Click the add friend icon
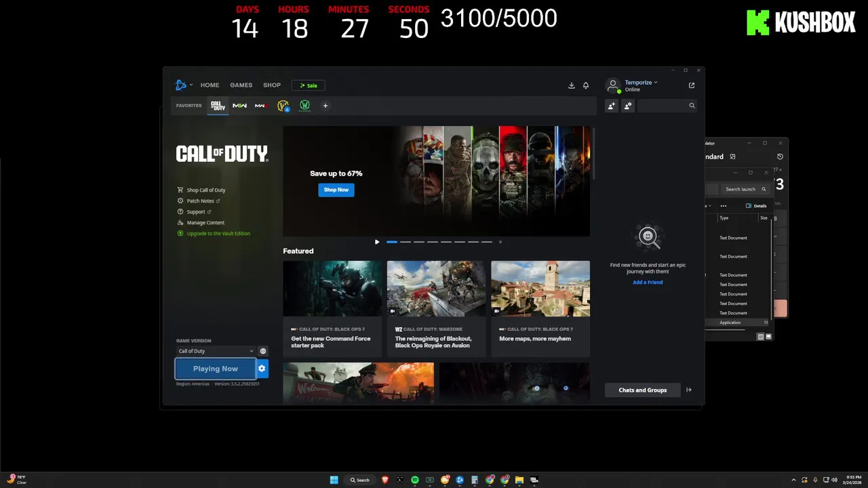The height and width of the screenshot is (488, 868). pyautogui.click(x=612, y=106)
